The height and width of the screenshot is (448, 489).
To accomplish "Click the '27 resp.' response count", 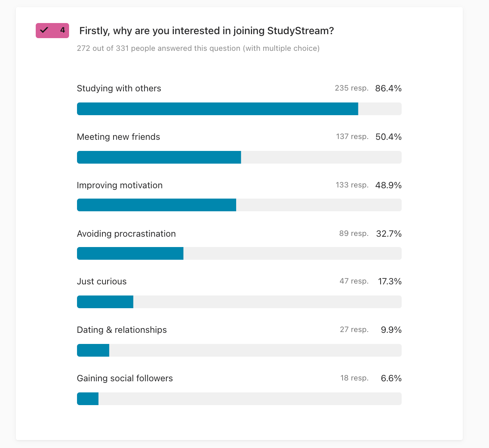I will 354,330.
